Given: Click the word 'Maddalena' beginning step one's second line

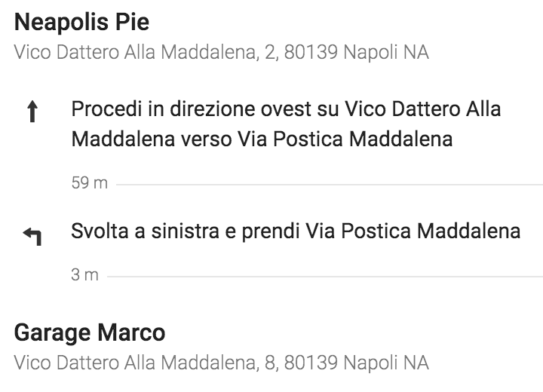Looking at the screenshot, I should (123, 139).
